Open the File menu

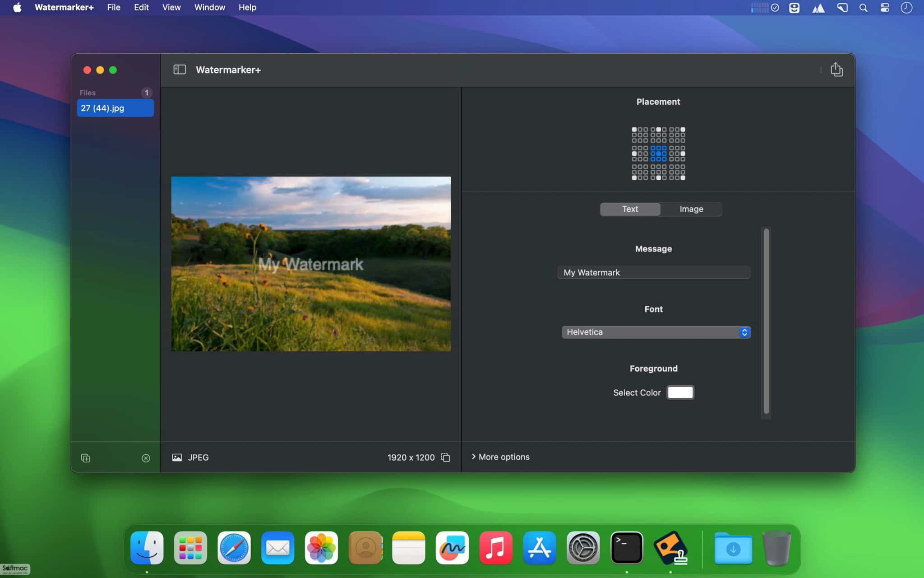114,7
